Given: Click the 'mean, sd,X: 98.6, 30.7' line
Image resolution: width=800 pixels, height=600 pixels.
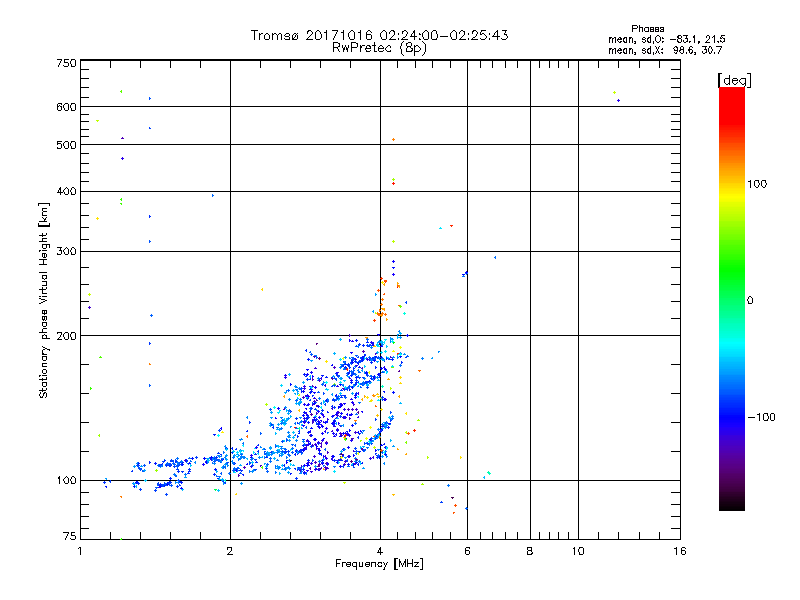Looking at the screenshot, I should 665,50.
